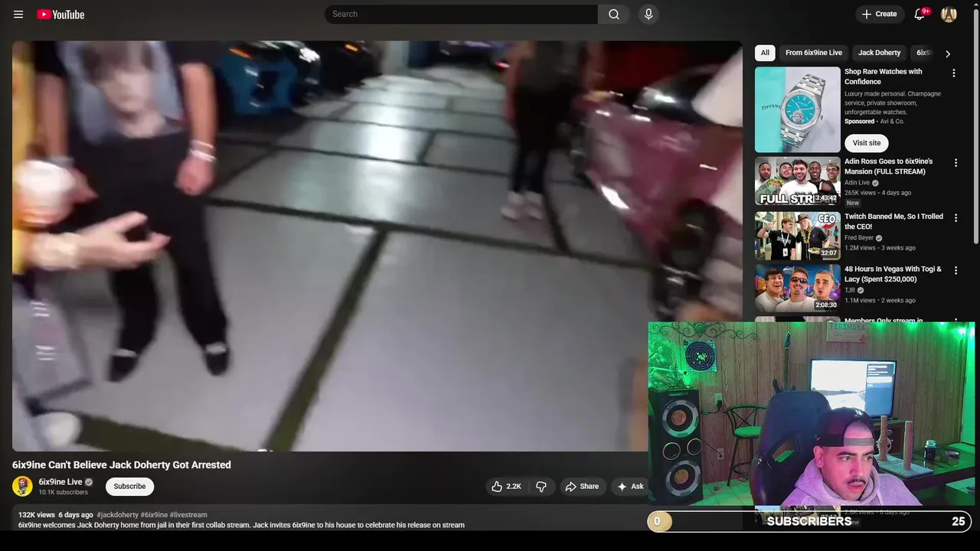Open the Ask AI button

pyautogui.click(x=631, y=487)
